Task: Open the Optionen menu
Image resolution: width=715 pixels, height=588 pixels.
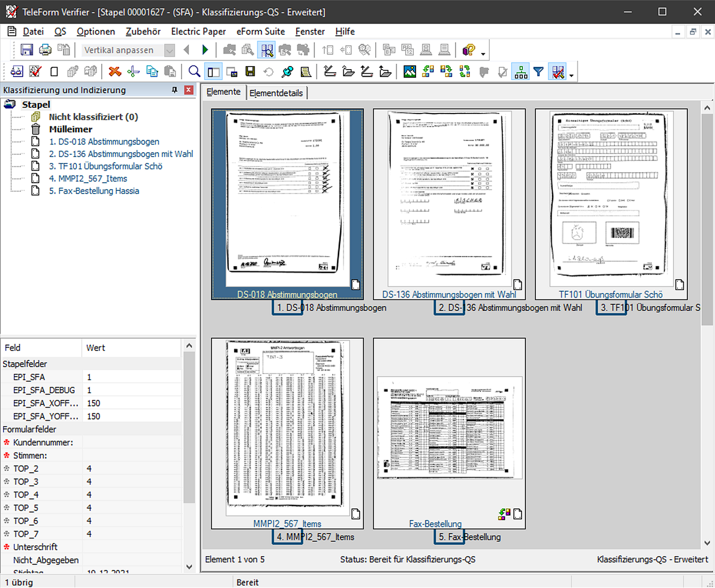Action: 95,32
